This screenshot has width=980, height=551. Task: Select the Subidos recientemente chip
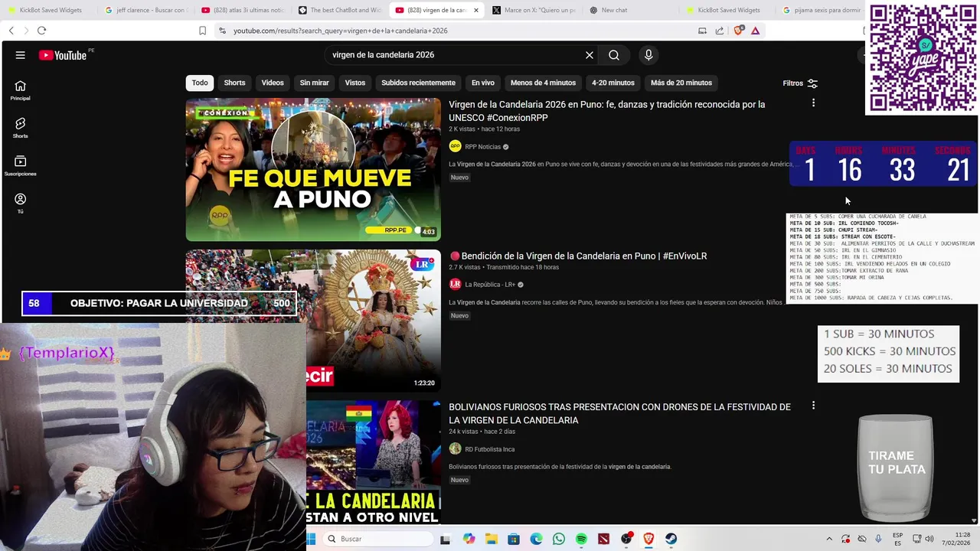pyautogui.click(x=418, y=83)
